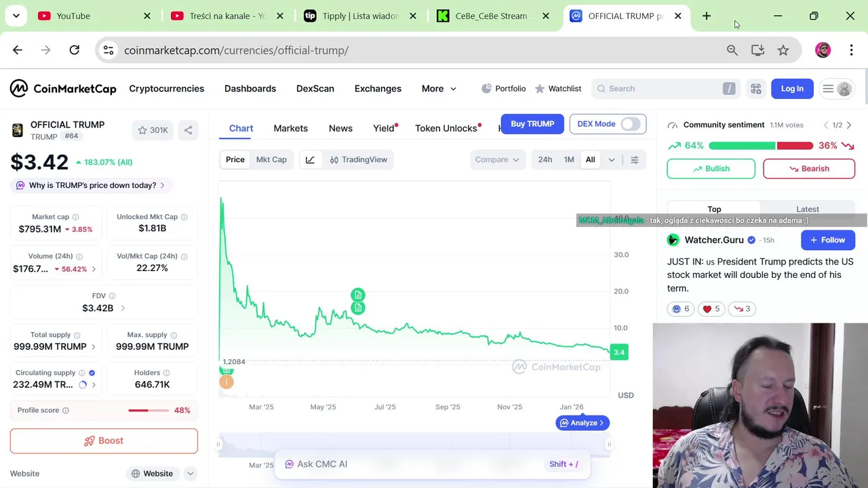
Task: Click the Market cap info icon
Action: point(77,217)
